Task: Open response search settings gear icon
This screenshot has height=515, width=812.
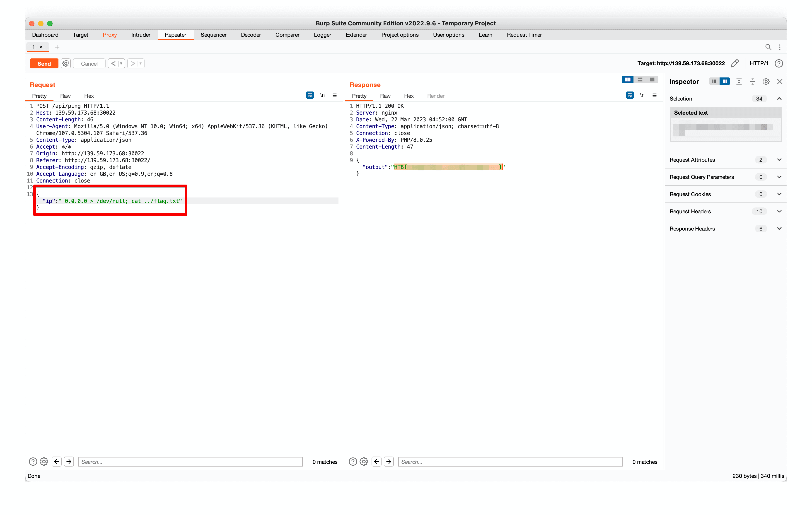Action: coord(363,461)
